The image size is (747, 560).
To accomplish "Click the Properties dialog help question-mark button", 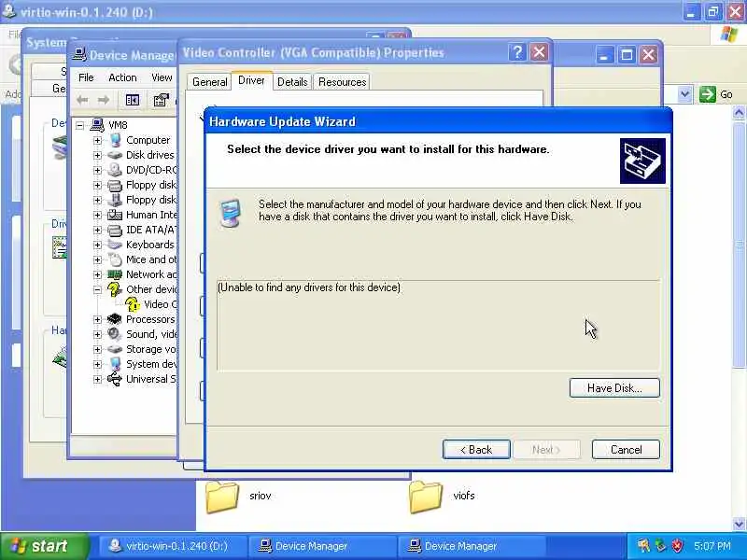I will click(x=517, y=52).
